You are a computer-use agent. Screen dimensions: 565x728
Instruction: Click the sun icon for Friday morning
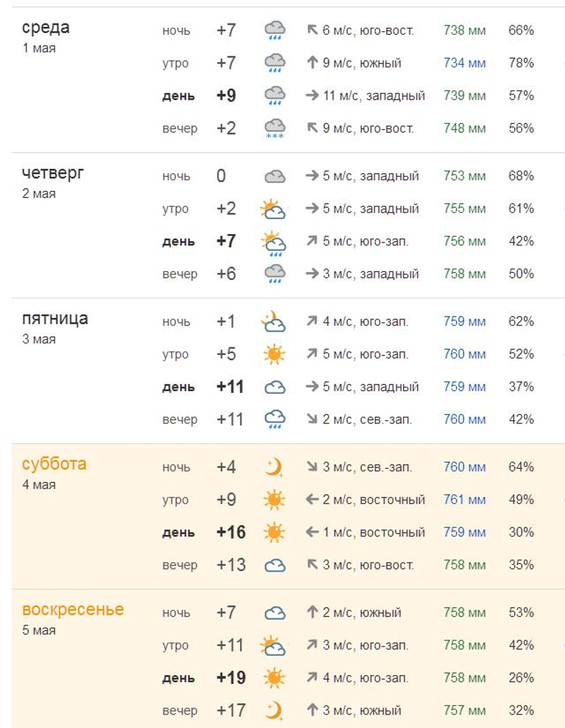coord(274,354)
